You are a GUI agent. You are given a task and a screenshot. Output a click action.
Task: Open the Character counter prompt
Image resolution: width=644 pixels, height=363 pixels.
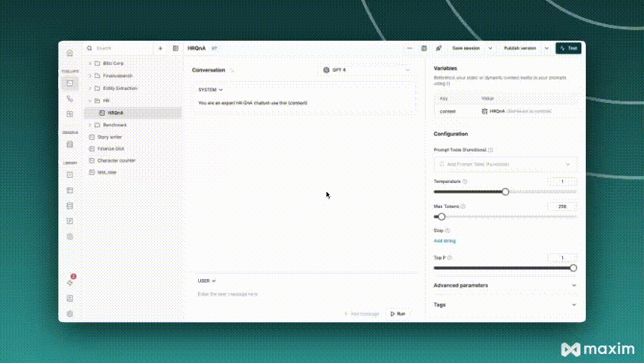[116, 161]
